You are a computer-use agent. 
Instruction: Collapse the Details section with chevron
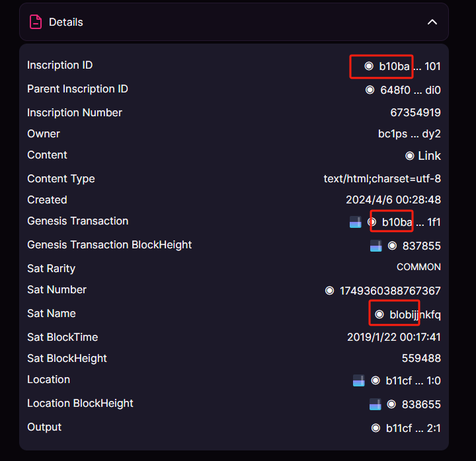point(432,22)
